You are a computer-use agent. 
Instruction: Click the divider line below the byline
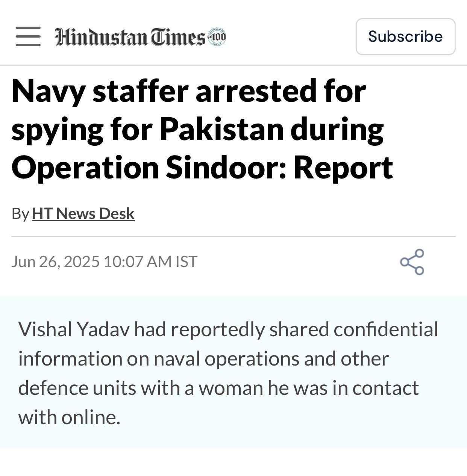pos(233,236)
